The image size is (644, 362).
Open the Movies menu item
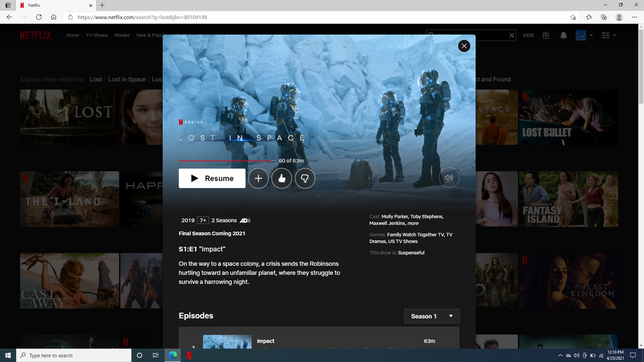click(x=122, y=35)
